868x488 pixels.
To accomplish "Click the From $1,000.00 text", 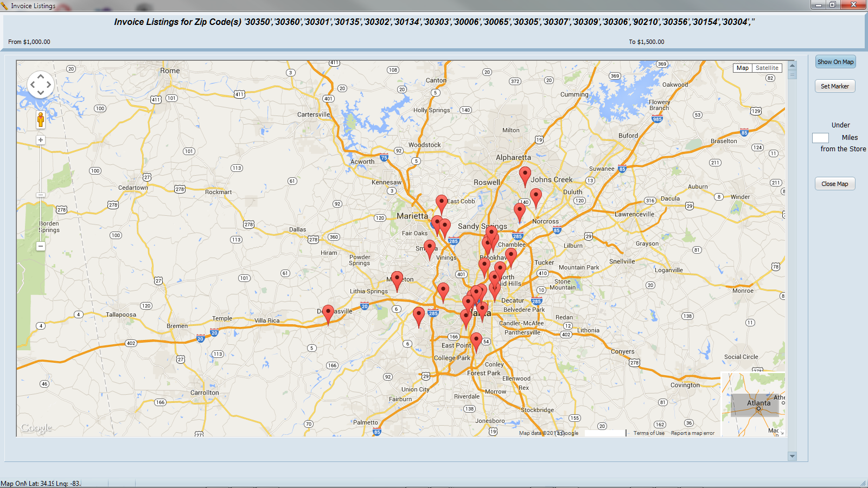I will [29, 42].
